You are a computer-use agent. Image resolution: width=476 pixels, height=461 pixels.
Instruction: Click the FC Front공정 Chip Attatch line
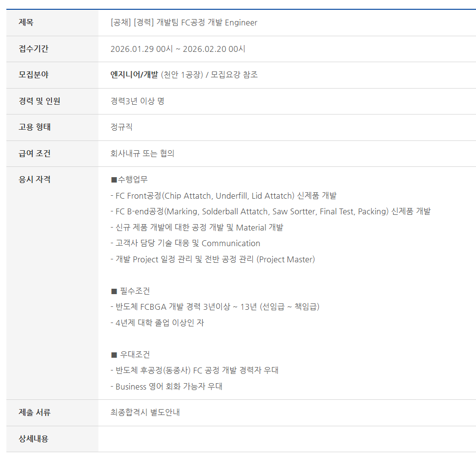tap(223, 196)
